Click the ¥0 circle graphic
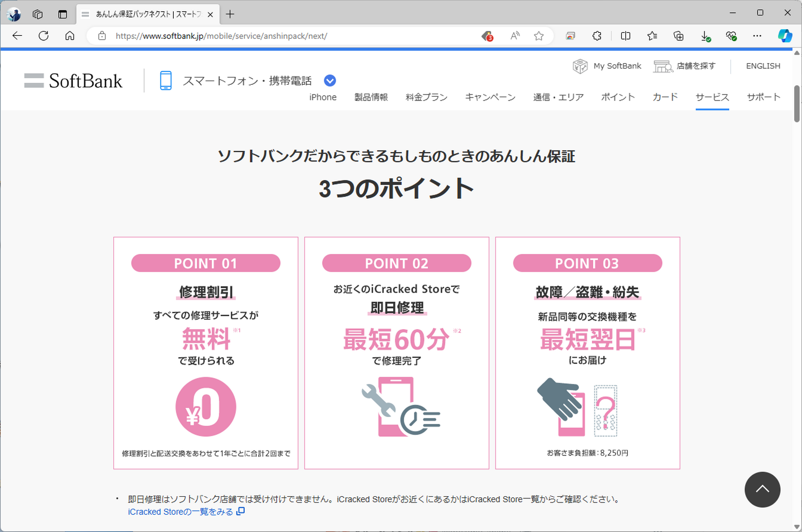 pyautogui.click(x=206, y=407)
